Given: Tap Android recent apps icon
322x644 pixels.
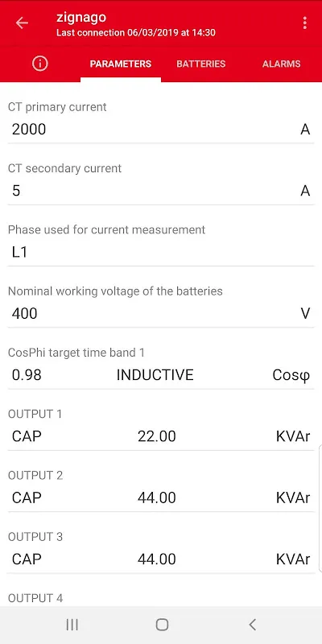Looking at the screenshot, I should [72, 625].
